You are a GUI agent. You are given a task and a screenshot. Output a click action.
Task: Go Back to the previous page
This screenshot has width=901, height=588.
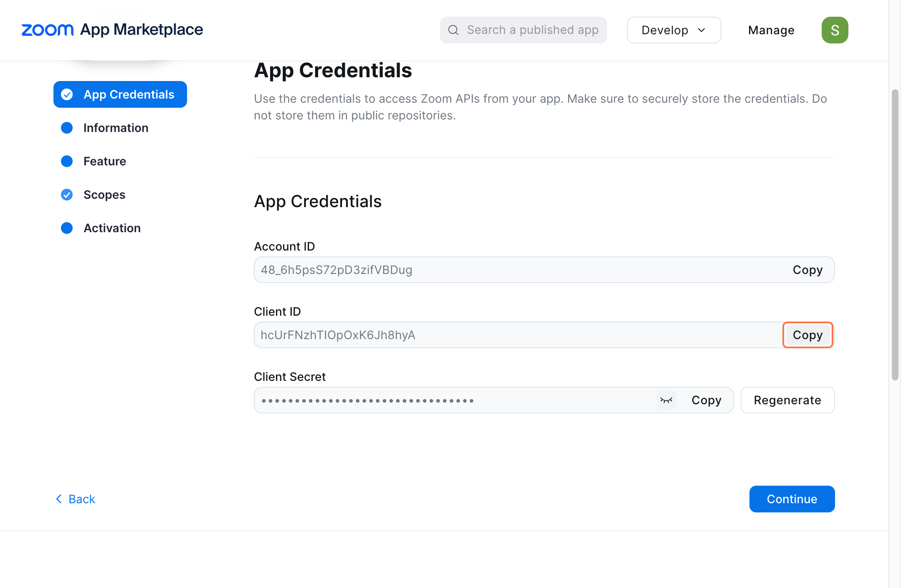76,499
